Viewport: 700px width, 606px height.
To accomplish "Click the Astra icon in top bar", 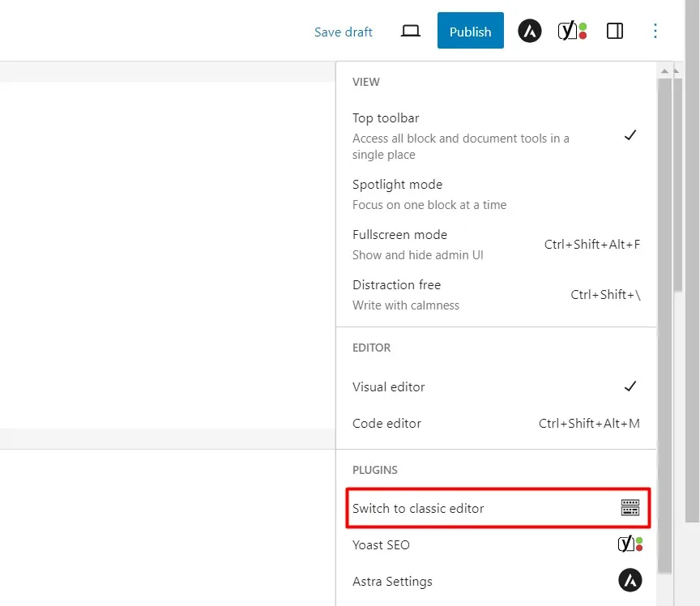I will pos(530,31).
